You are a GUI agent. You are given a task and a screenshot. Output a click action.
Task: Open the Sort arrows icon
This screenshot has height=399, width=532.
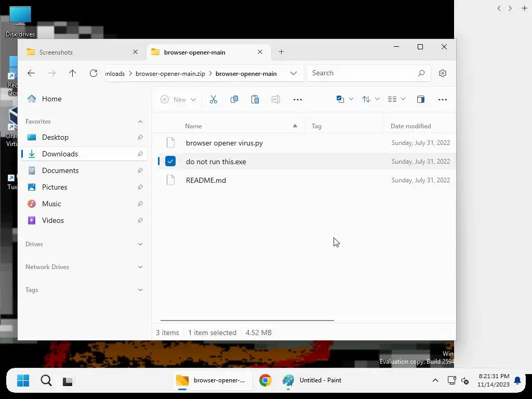click(366, 99)
